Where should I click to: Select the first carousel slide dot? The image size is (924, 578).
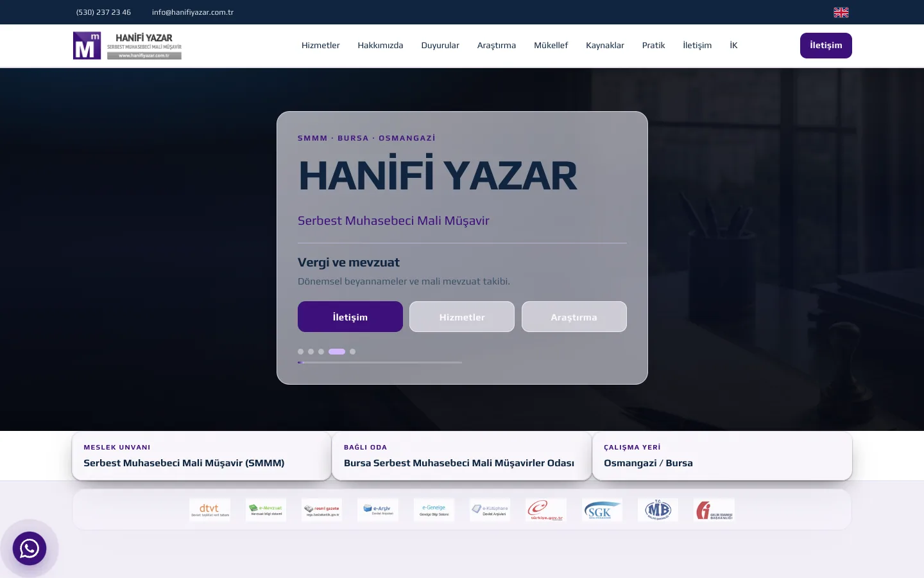click(300, 351)
